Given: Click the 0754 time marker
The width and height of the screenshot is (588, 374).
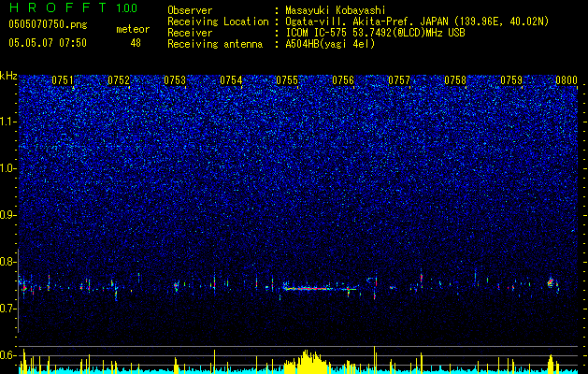Looking at the screenshot, I should (231, 80).
